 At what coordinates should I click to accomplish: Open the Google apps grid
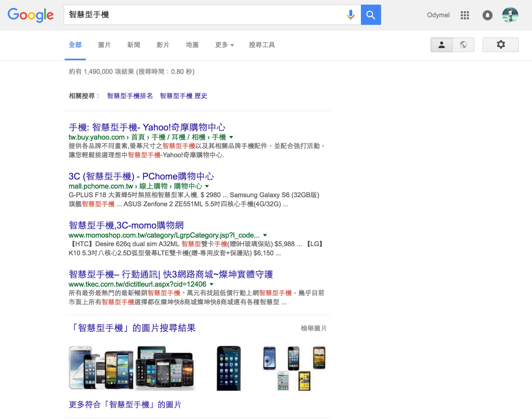pos(465,15)
